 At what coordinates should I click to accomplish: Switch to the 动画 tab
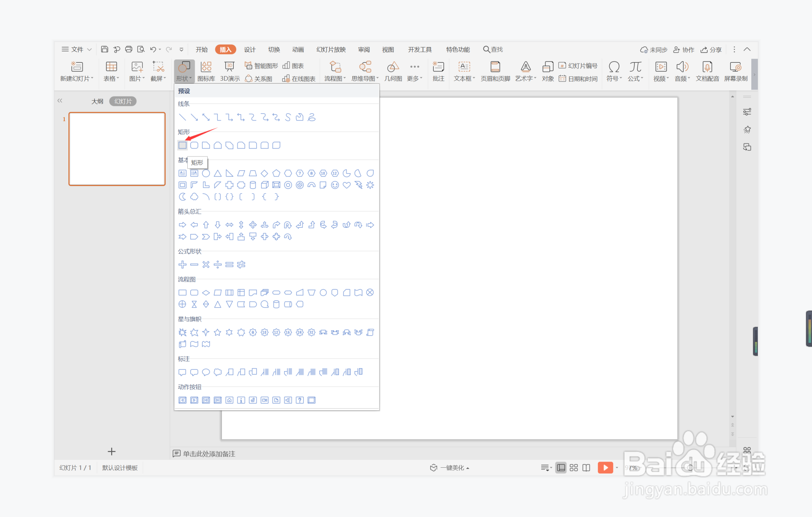[298, 49]
